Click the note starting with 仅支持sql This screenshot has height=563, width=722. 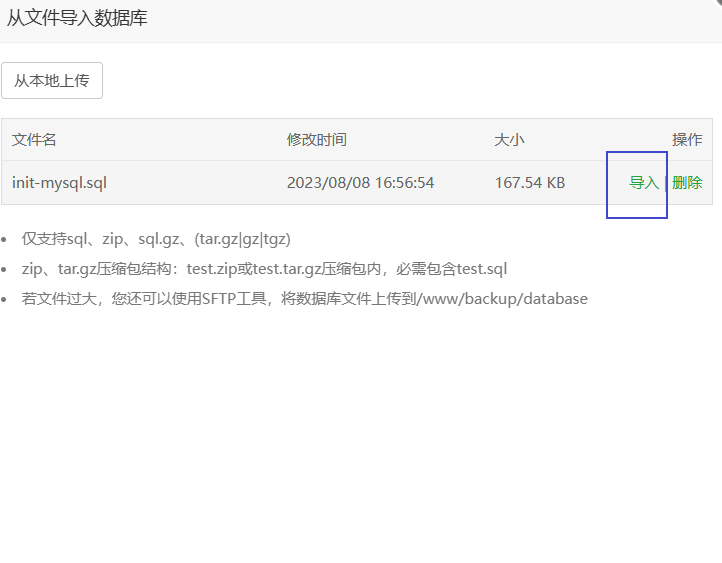(156, 239)
